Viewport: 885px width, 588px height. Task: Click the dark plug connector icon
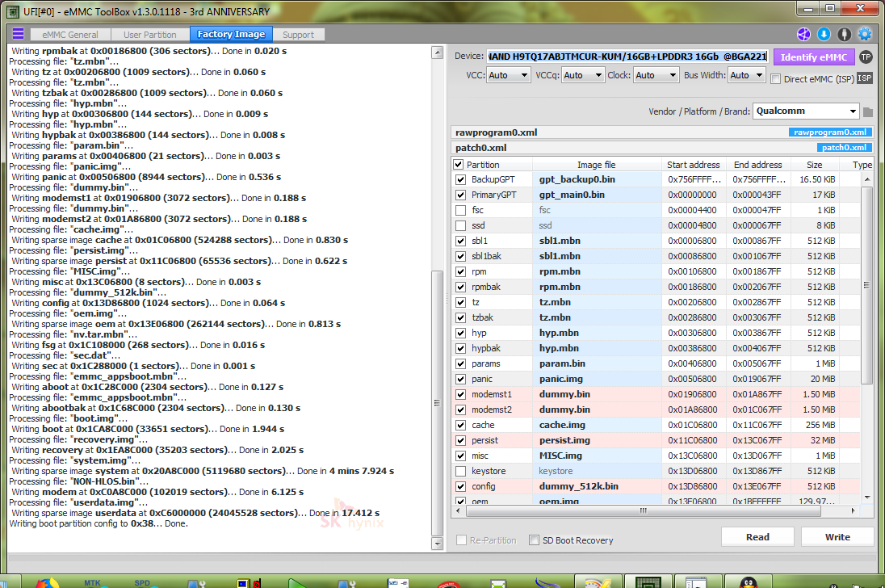(x=844, y=34)
